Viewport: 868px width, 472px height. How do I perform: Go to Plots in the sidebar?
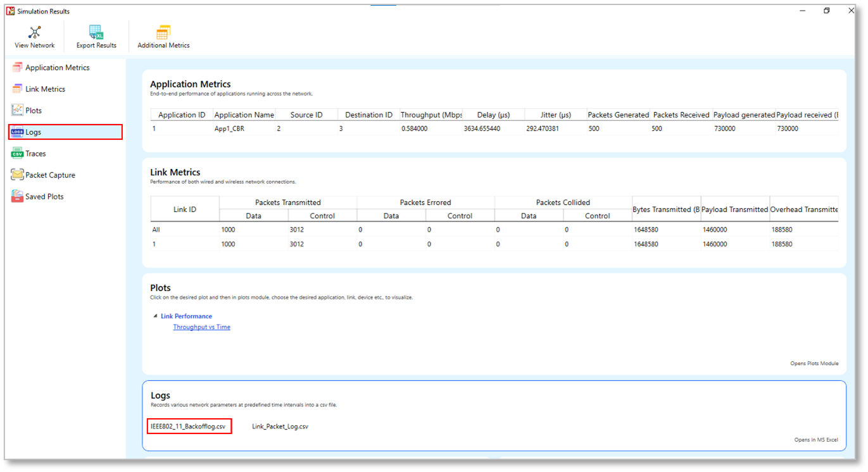coord(34,111)
